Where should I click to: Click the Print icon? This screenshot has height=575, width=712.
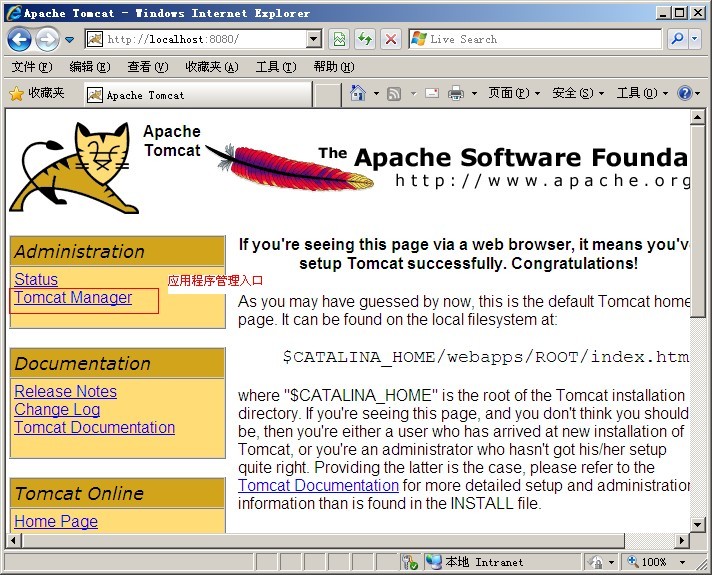[456, 93]
